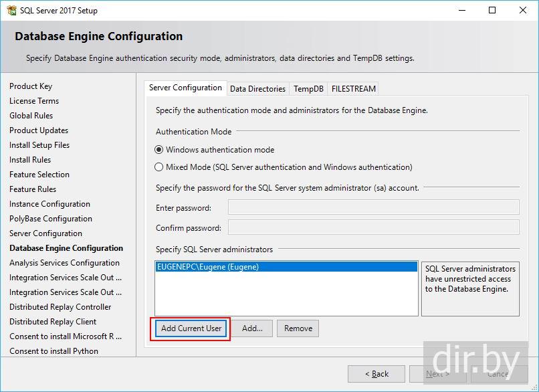Open the FILESTREAM tab

[x=353, y=89]
